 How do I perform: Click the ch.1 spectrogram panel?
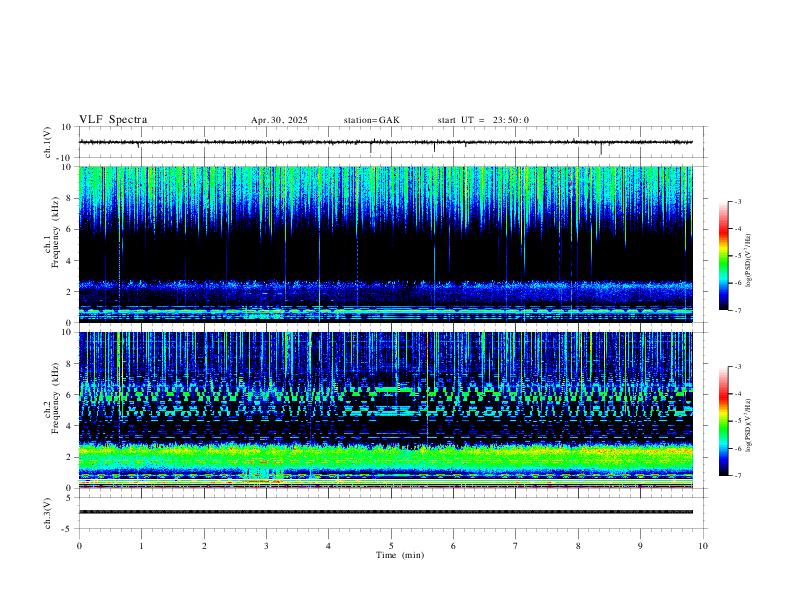[x=385, y=244]
